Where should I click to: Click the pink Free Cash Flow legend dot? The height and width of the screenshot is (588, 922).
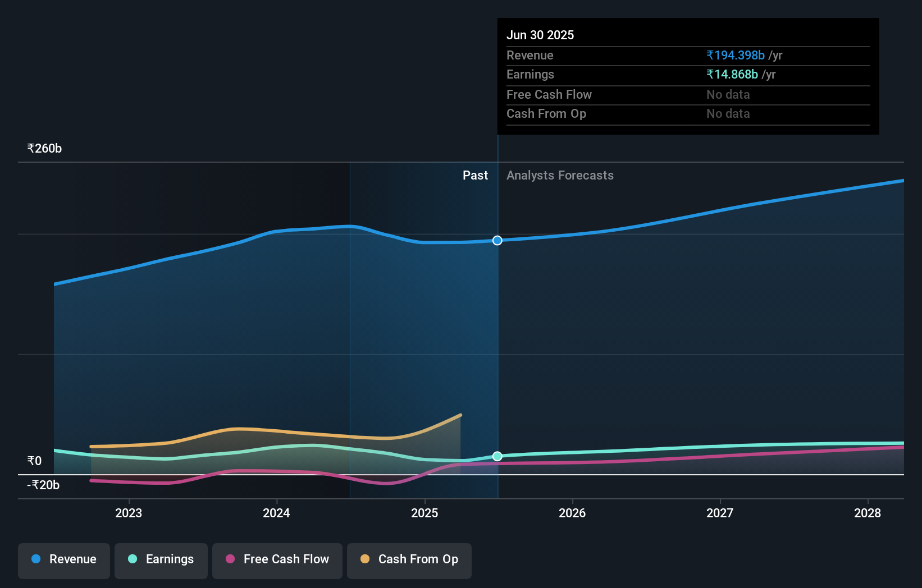tap(230, 559)
